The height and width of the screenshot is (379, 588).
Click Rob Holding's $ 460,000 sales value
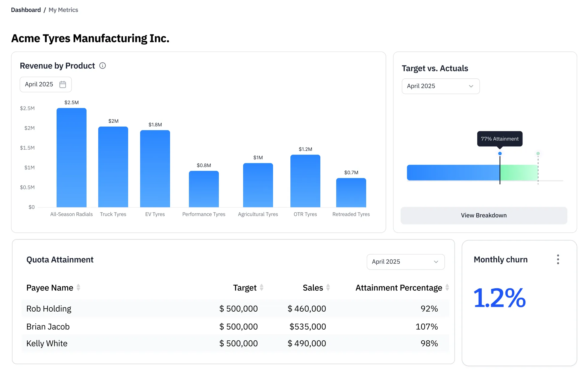point(307,309)
